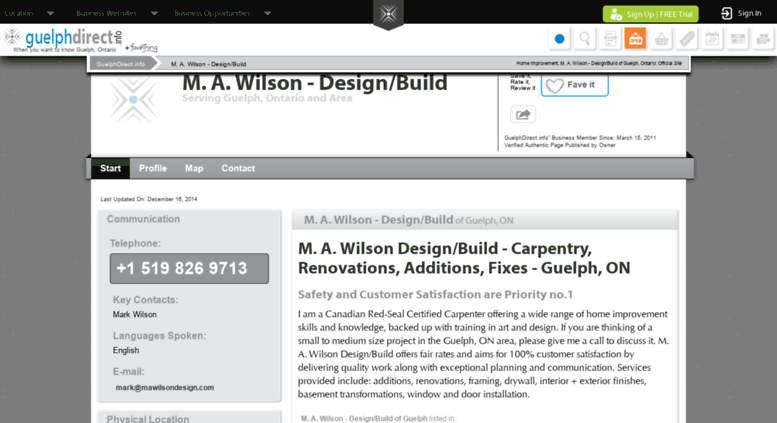Click 'Safety and Customer Satisfaction' subheading
The image size is (777, 423).
click(x=435, y=294)
